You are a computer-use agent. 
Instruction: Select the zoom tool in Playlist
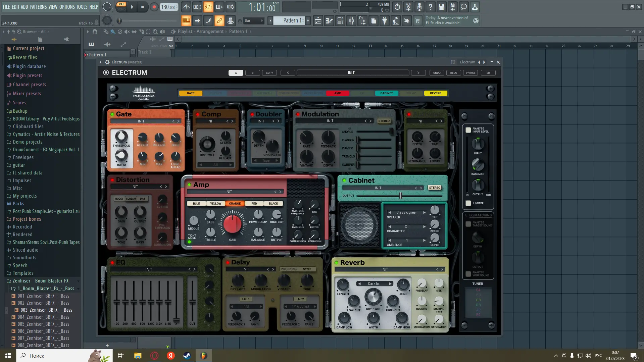coord(155,32)
